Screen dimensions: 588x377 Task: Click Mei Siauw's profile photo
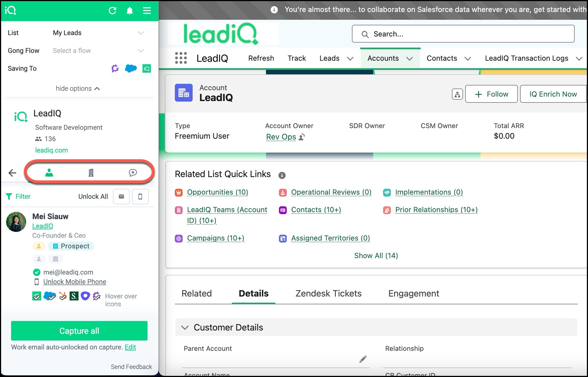(16, 222)
